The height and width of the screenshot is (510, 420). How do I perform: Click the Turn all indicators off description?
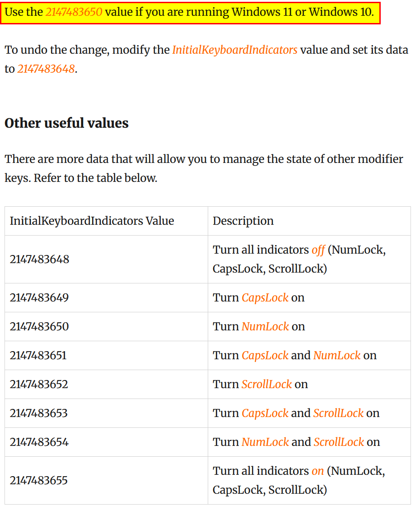tap(309, 259)
